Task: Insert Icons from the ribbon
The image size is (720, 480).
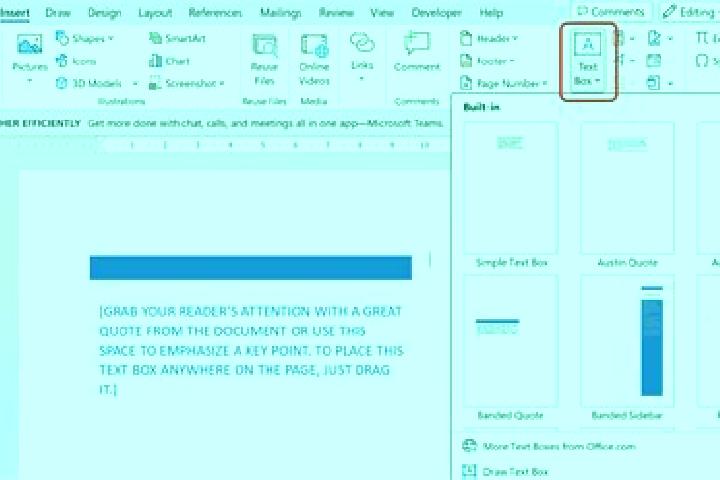Action: pos(76,61)
